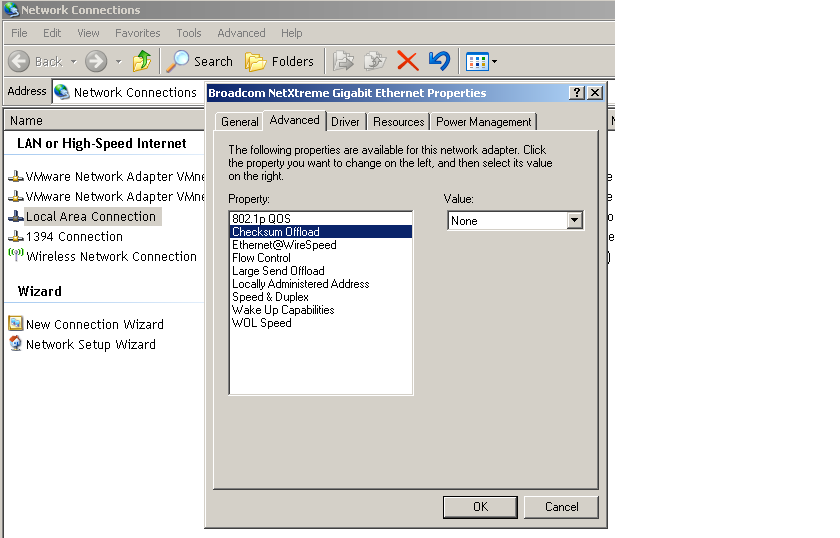Image resolution: width=840 pixels, height=538 pixels.
Task: Open the View menu
Action: 88,33
